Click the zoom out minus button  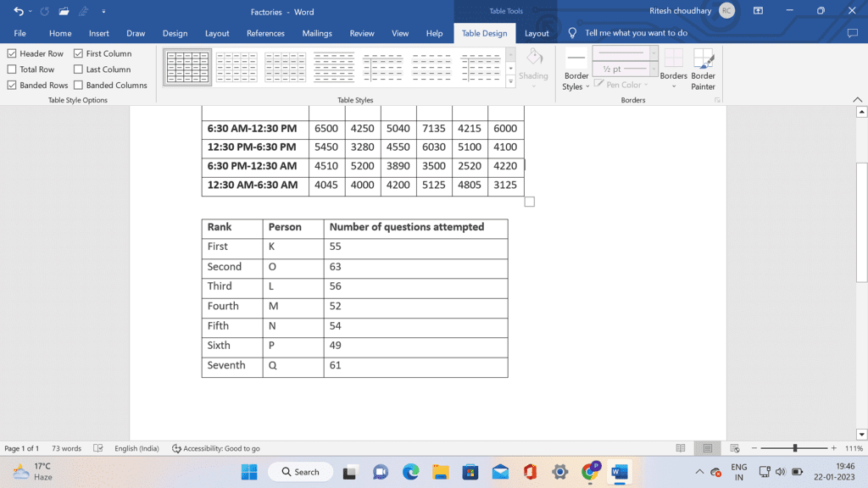click(x=754, y=448)
